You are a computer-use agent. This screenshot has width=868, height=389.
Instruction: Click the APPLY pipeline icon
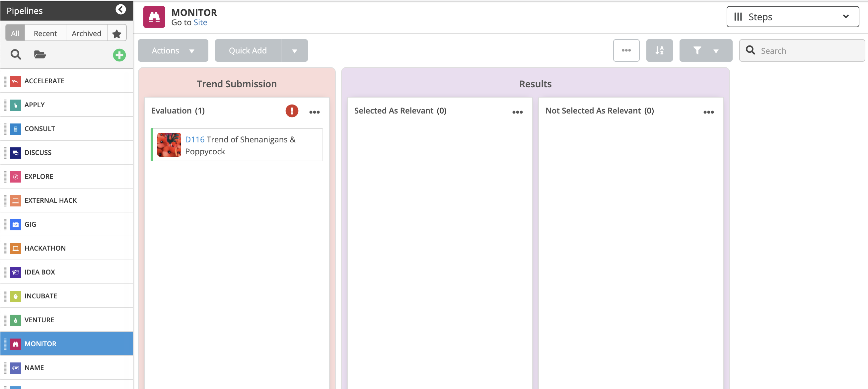point(16,105)
